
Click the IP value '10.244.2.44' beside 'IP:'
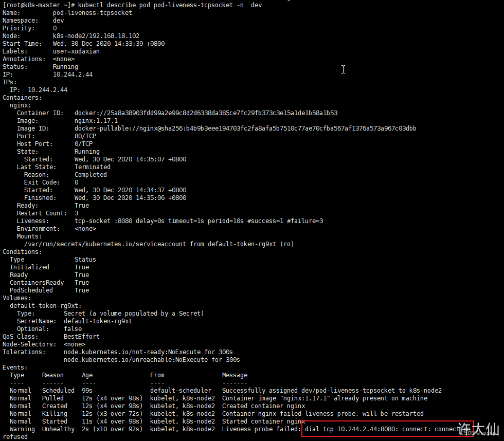click(x=73, y=75)
